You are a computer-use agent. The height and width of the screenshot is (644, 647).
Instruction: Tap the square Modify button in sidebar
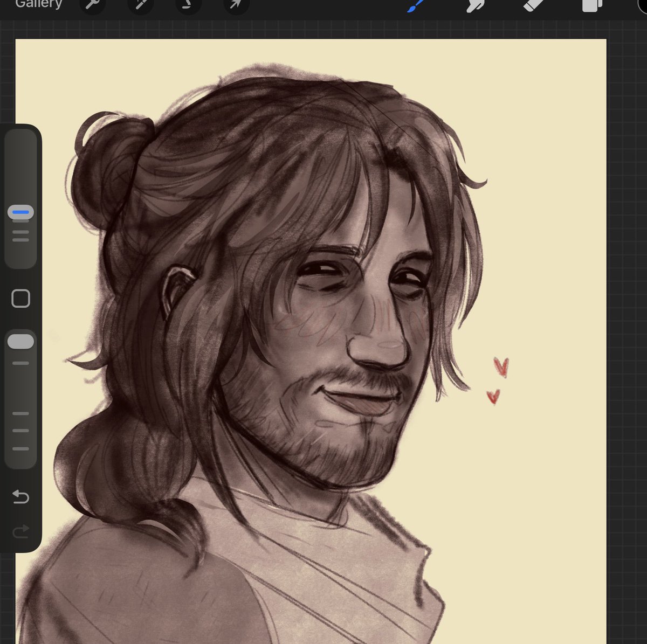(x=20, y=298)
